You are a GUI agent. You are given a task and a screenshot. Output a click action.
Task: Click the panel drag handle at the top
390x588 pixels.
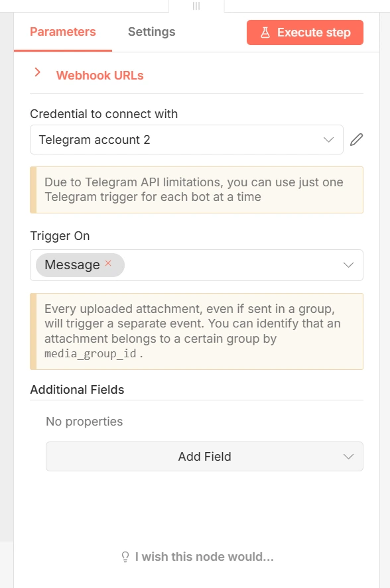click(196, 6)
